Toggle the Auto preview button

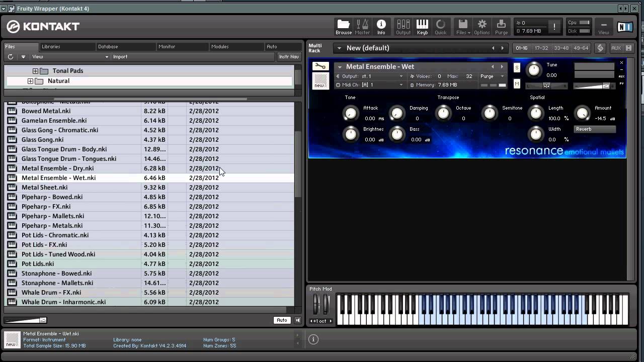point(282,320)
